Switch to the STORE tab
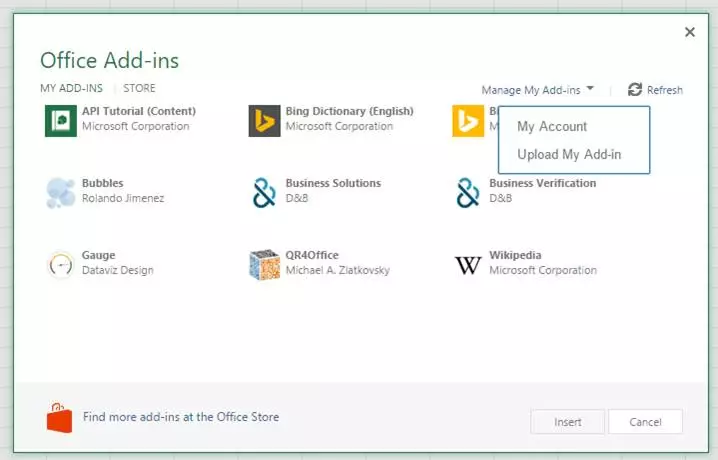The image size is (718, 460). (x=139, y=88)
